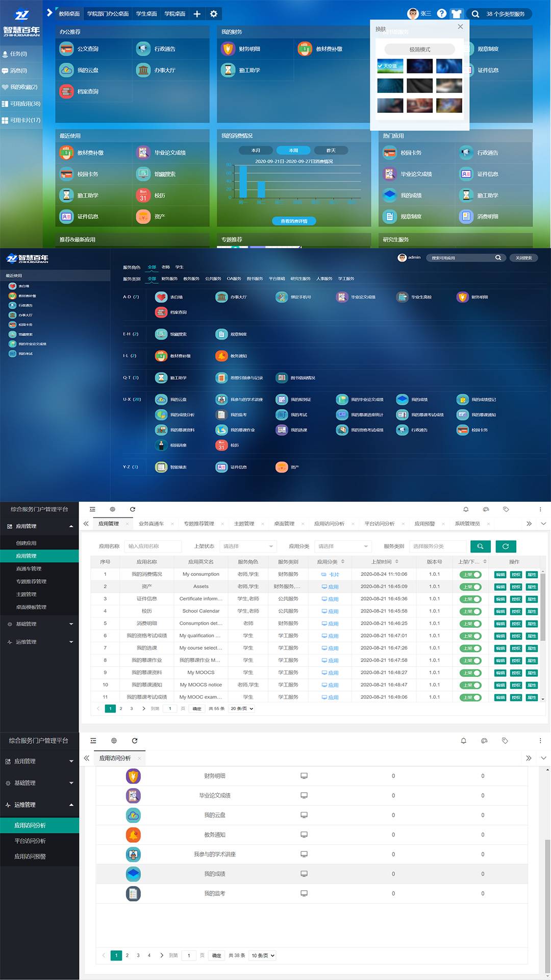Click the green search button in 应用管理 filter
The height and width of the screenshot is (980, 551).
pos(480,546)
